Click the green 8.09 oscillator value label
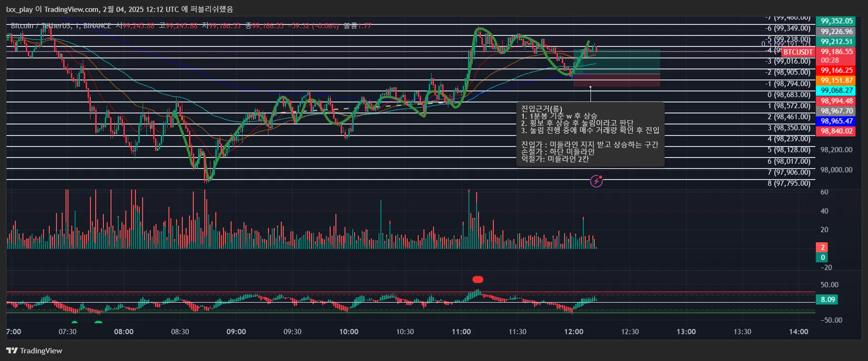This screenshot has width=868, height=361. tap(828, 300)
